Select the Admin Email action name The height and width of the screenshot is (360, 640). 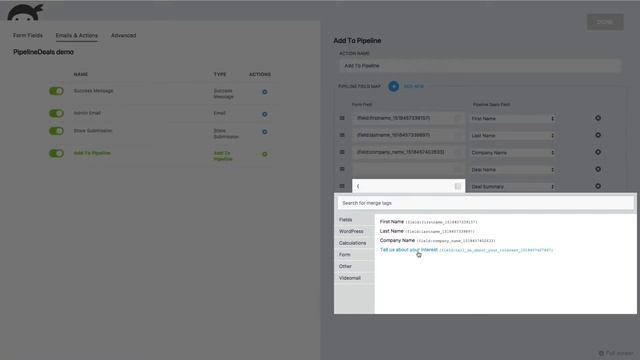coord(87,113)
